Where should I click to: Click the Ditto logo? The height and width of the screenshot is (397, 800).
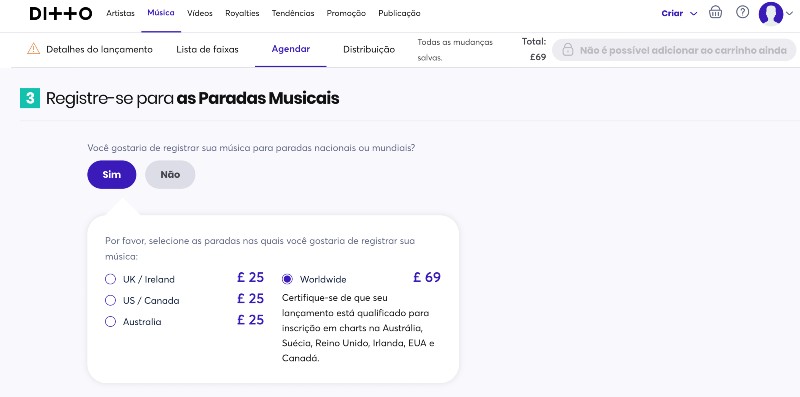pyautogui.click(x=61, y=14)
